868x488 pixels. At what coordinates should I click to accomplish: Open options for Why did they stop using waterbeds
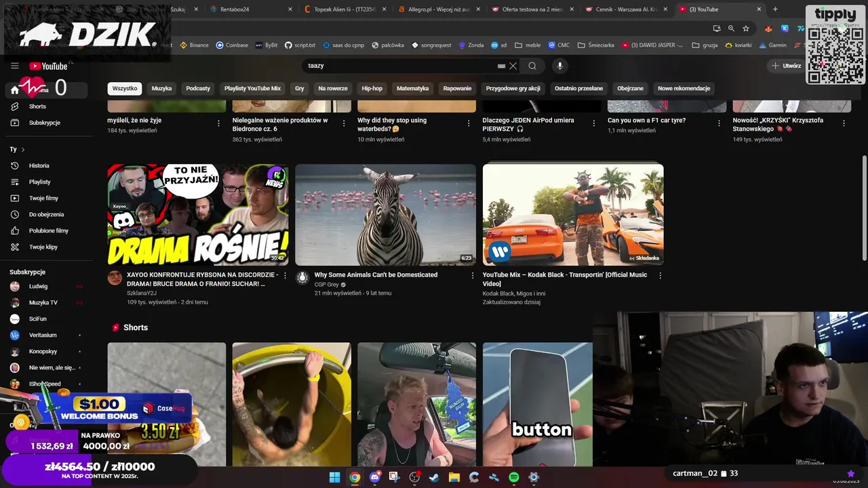[x=469, y=123]
